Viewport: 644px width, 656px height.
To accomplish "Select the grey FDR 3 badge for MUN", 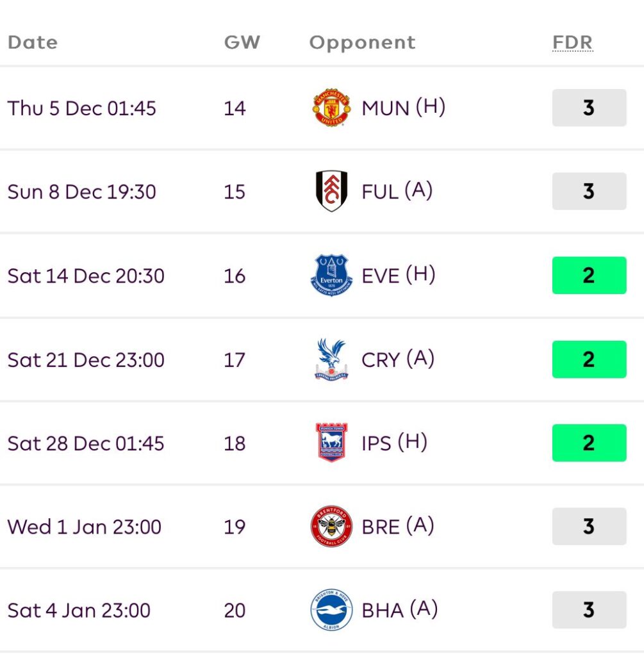I will [x=589, y=108].
